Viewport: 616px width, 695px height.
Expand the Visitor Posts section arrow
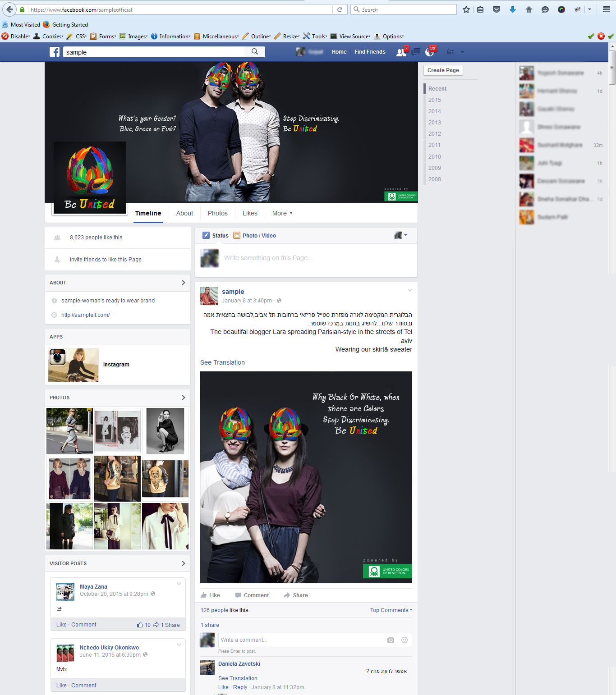point(183,563)
